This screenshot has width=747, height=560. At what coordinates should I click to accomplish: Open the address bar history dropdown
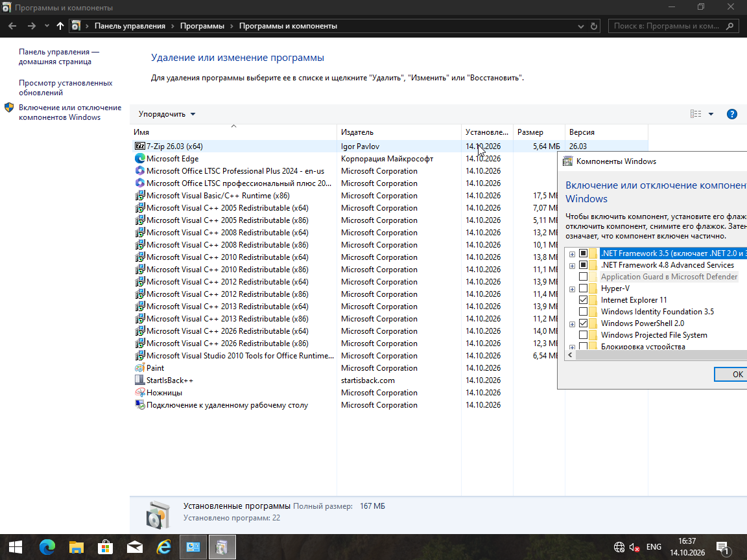(x=581, y=26)
